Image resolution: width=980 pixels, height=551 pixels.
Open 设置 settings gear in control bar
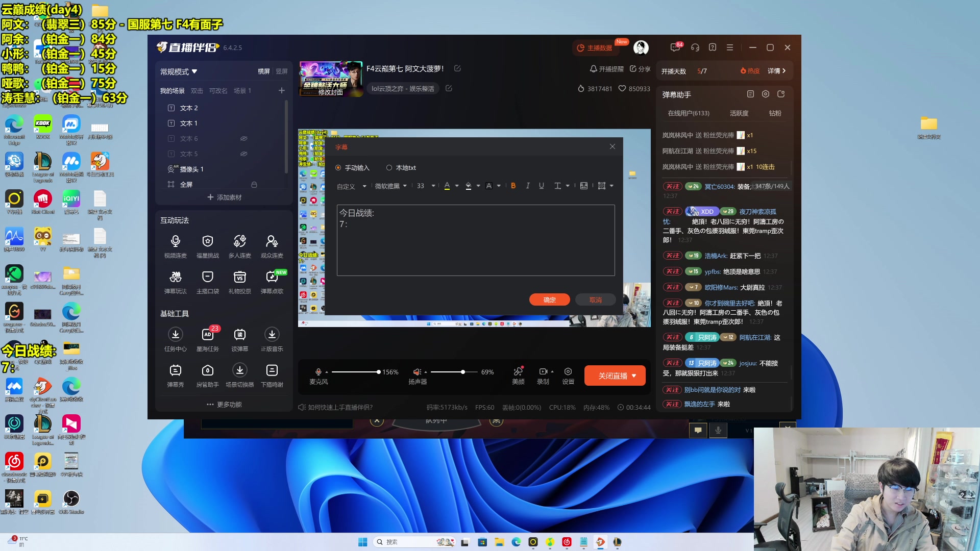pos(568,375)
